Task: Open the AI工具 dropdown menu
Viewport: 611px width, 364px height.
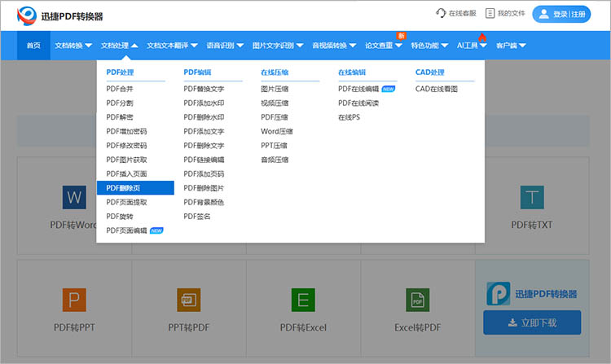Action: [x=472, y=46]
